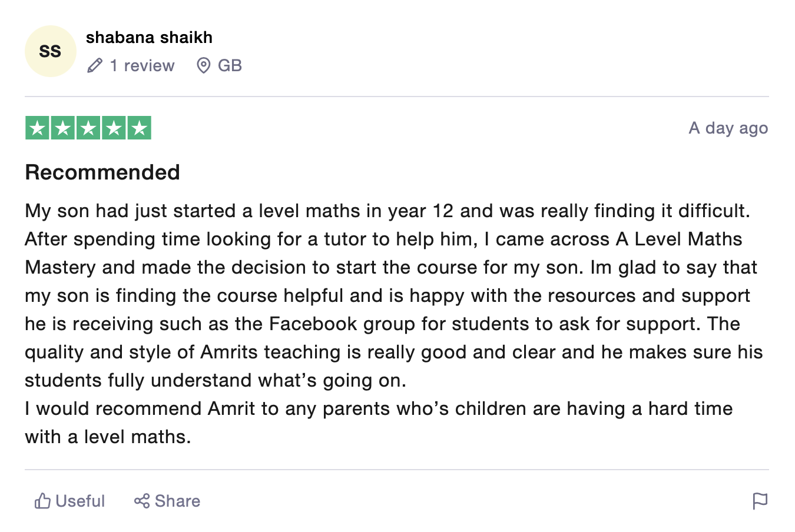Click the pencil review count icon
The height and width of the screenshot is (532, 795).
click(95, 65)
